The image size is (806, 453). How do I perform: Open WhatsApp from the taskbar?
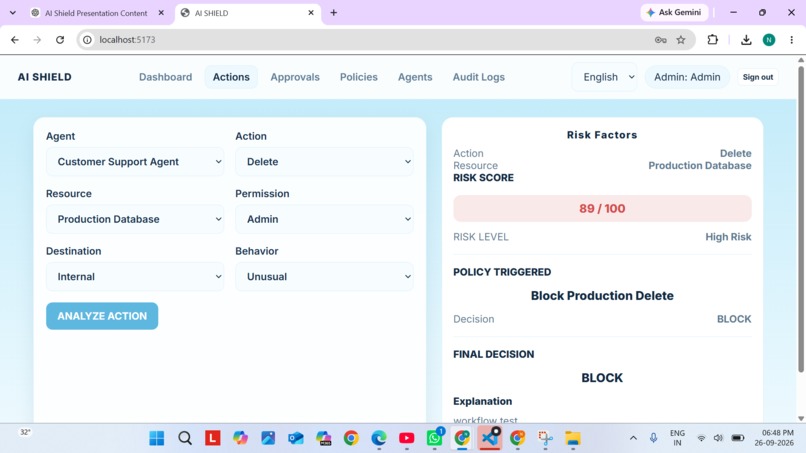click(434, 438)
